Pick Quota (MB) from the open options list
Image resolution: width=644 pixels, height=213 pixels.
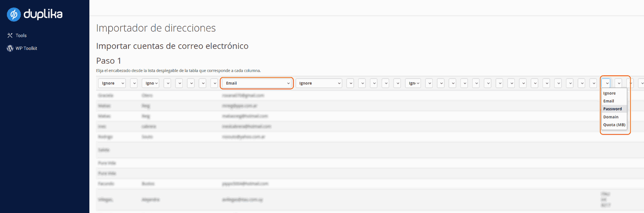click(x=614, y=125)
